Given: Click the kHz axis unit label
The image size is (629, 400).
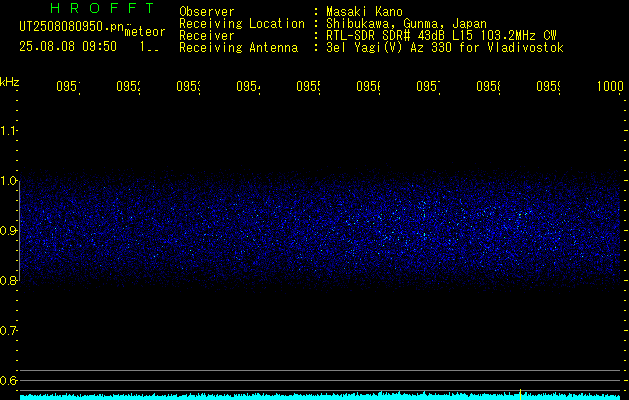Looking at the screenshot, I should click(10, 82).
